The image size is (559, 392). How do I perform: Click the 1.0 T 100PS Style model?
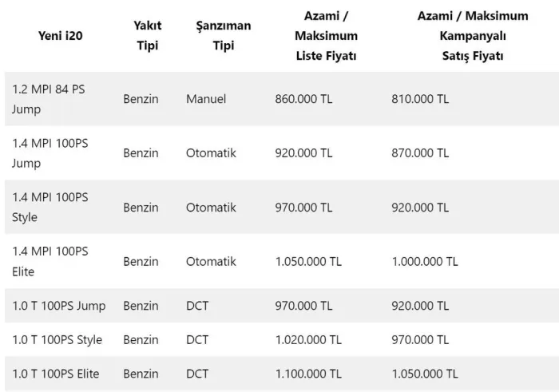[57, 340]
